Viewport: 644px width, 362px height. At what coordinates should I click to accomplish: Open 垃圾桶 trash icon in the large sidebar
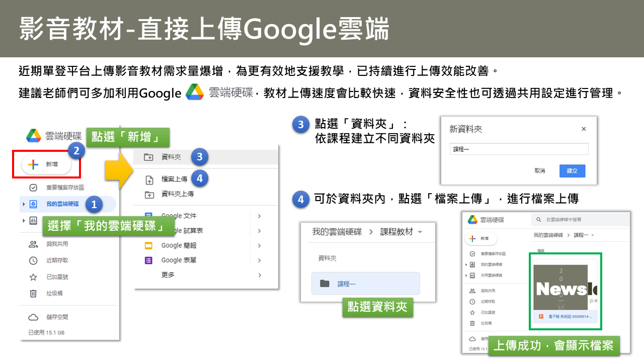point(33,294)
